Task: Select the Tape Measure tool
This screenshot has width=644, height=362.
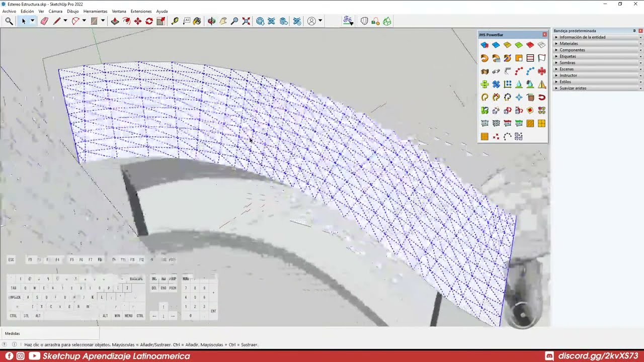Action: [175, 21]
